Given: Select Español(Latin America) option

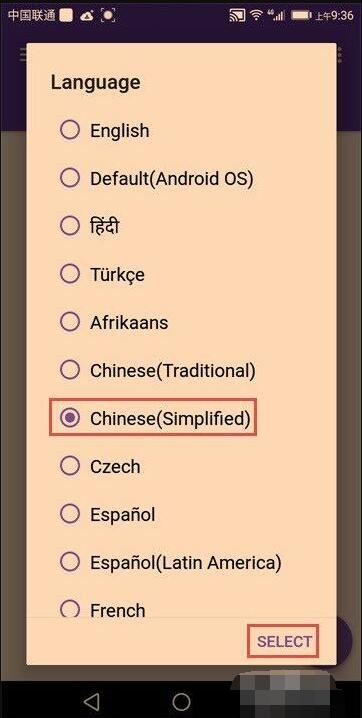Looking at the screenshot, I should click(70, 561).
